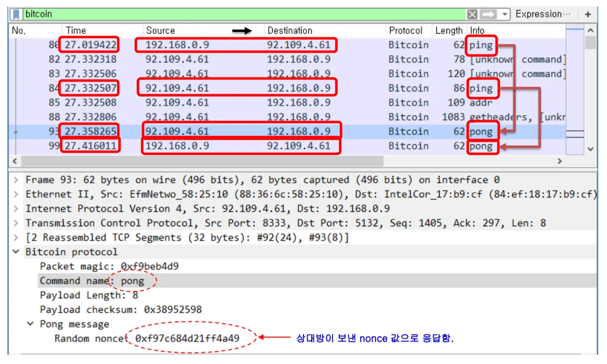Click the packet list vertical scrollbar down arrow

[x=590, y=149]
